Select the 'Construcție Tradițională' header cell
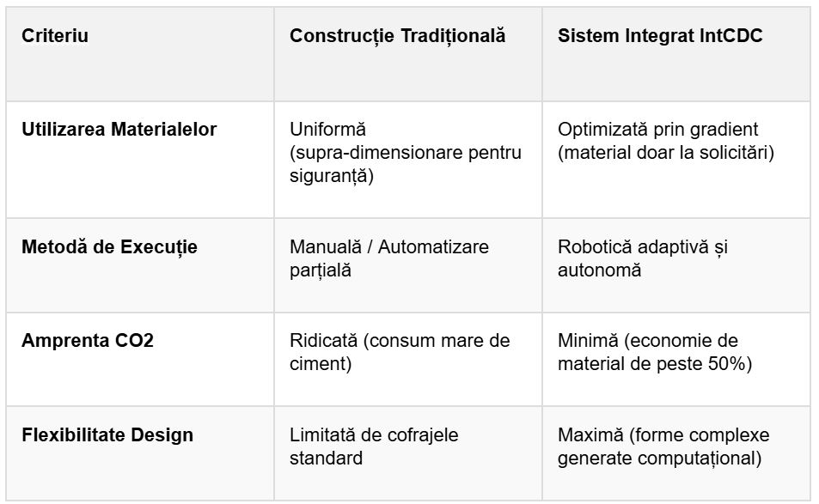The image size is (819, 504). [x=397, y=36]
